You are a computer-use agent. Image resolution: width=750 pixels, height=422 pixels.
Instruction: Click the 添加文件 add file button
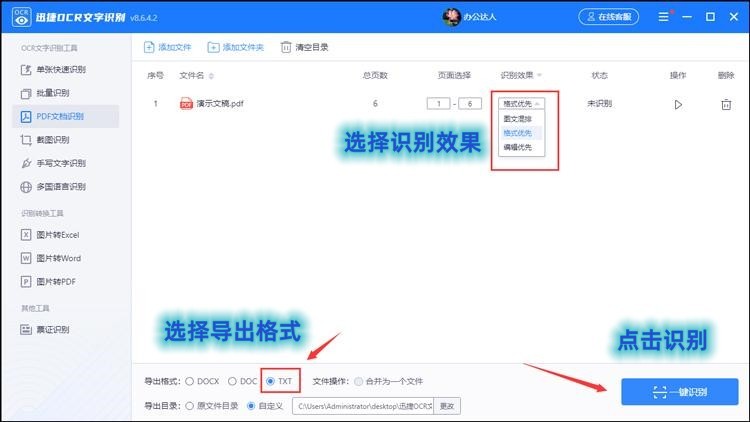click(x=167, y=47)
